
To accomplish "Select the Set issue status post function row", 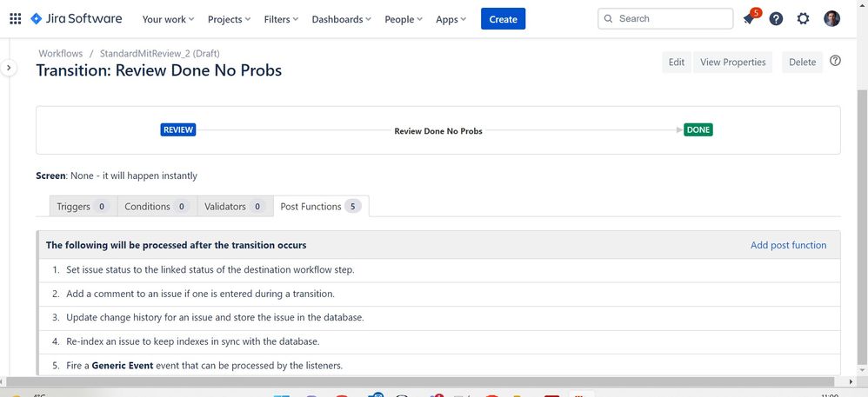I will (x=439, y=270).
